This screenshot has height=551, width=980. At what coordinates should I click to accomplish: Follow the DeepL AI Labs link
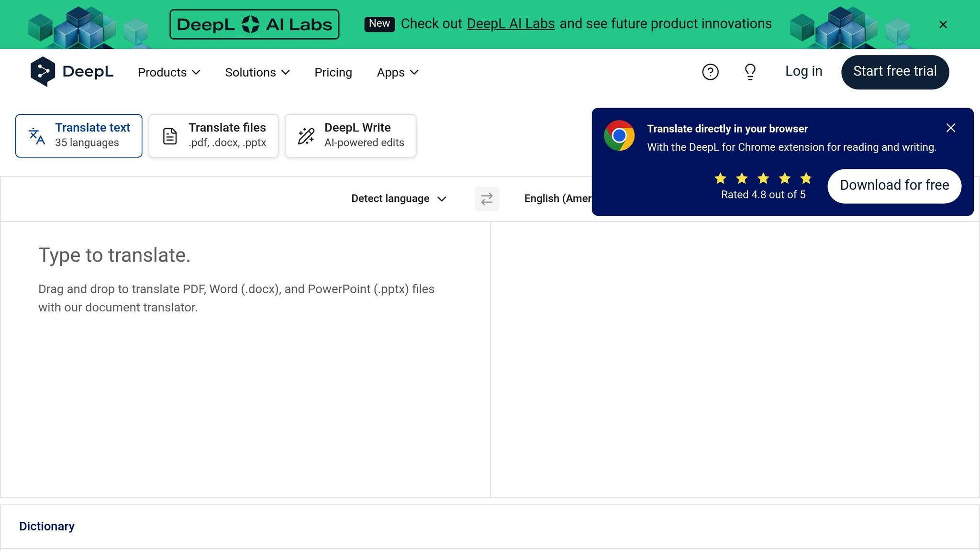click(511, 24)
